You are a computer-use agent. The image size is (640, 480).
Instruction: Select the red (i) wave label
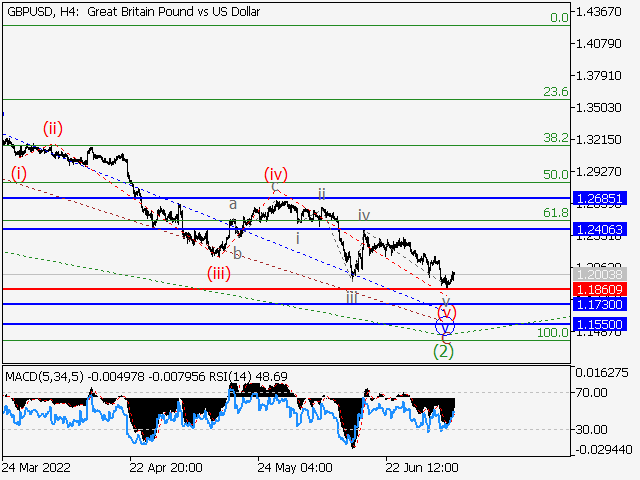point(19,174)
